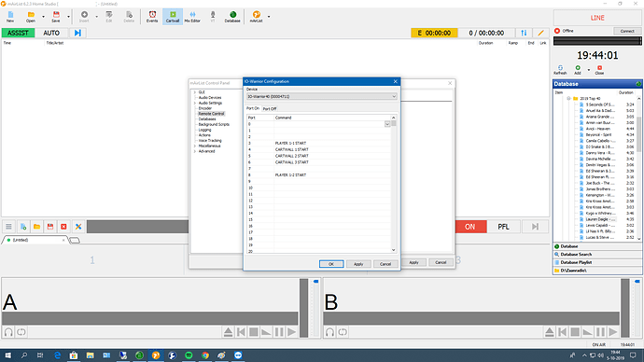Click the cartwall list menu icon
The width and height of the screenshot is (644, 362).
point(8,227)
